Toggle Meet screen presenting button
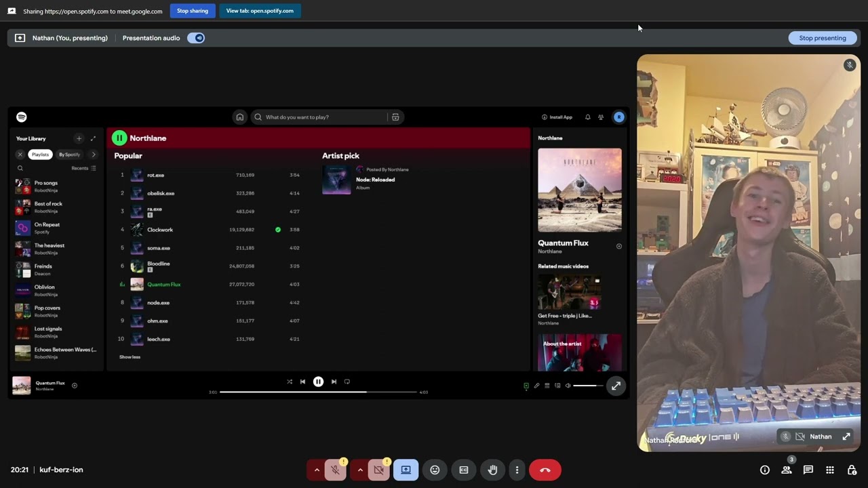Viewport: 868px width, 488px height. [x=406, y=470]
